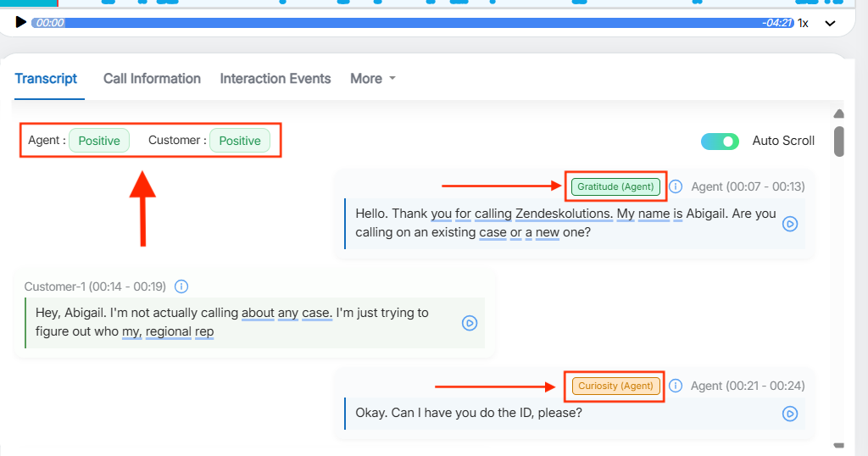The image size is (868, 456).
Task: Open the Interaction Events tab
Action: (275, 79)
